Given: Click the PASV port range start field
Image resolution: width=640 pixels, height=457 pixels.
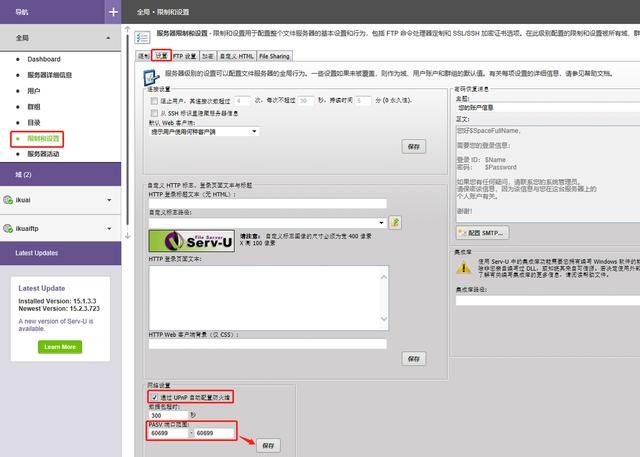Looking at the screenshot, I should pyautogui.click(x=166, y=433).
